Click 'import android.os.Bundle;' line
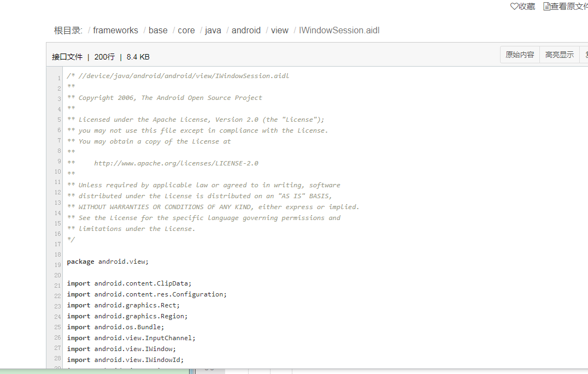 pos(115,327)
